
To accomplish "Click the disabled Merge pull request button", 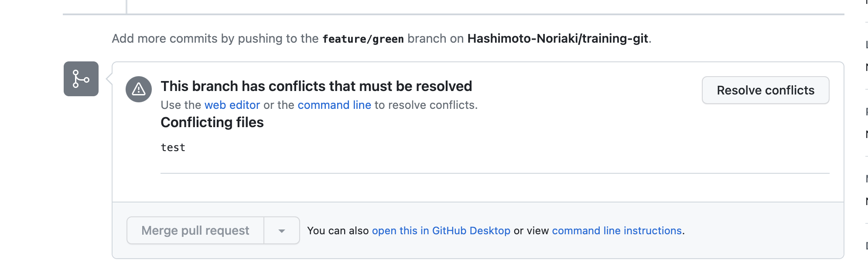I will pyautogui.click(x=195, y=230).
